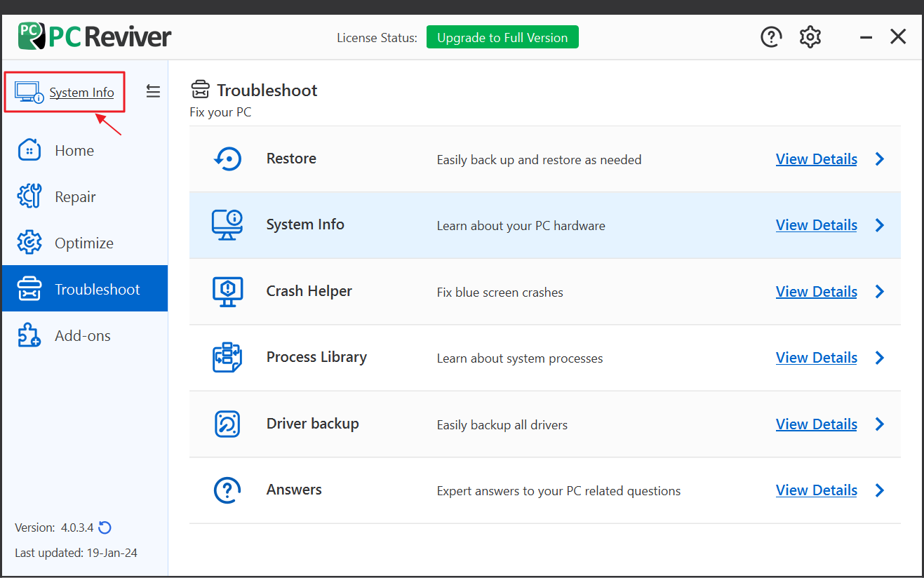The image size is (924, 578).
Task: Expand the Answers row chevron arrow
Action: (x=880, y=490)
